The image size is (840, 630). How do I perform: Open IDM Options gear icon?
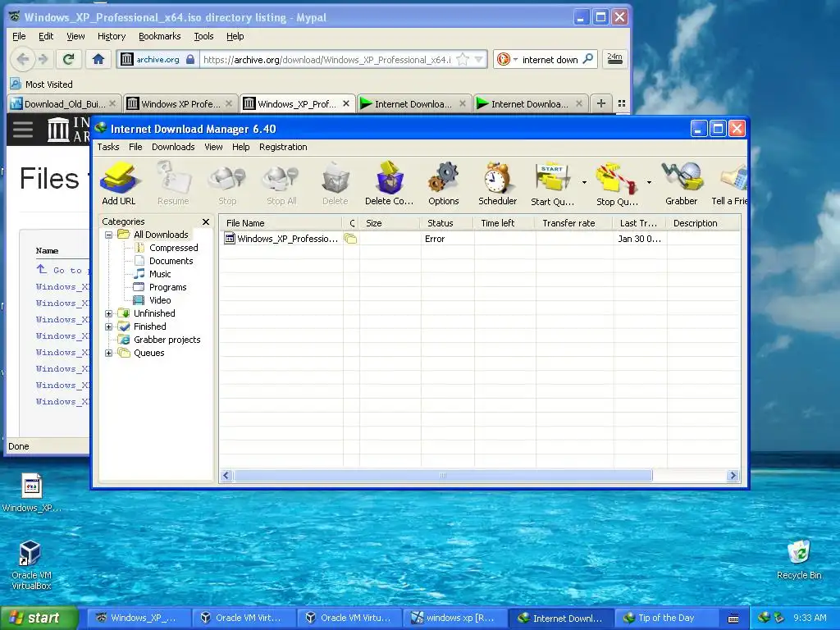pyautogui.click(x=444, y=185)
